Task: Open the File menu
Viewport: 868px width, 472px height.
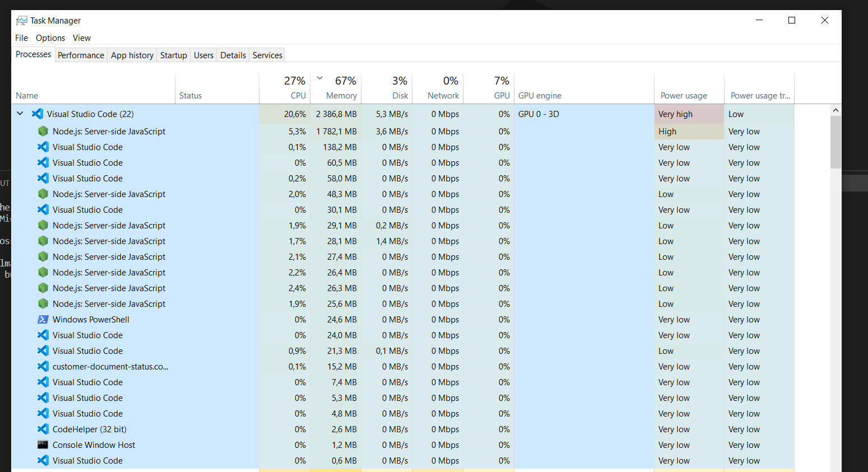Action: click(x=21, y=38)
